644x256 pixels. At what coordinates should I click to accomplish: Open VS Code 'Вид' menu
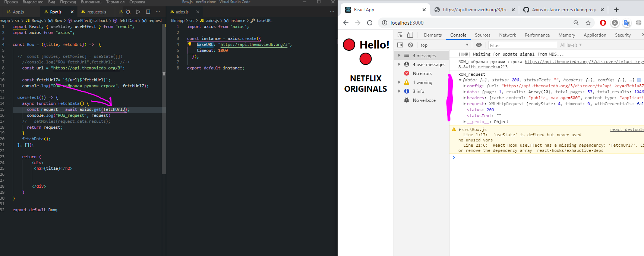(x=52, y=2)
